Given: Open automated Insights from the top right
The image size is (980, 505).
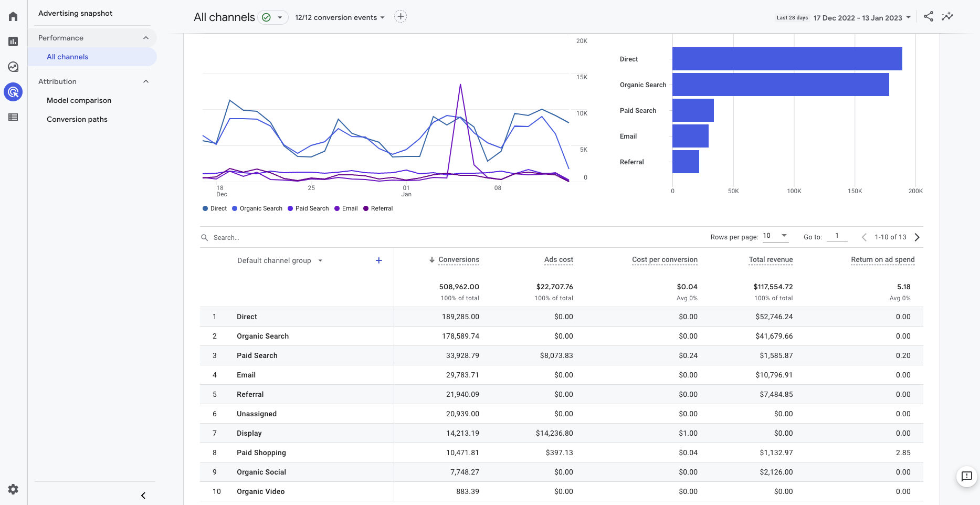Looking at the screenshot, I should [x=948, y=16].
